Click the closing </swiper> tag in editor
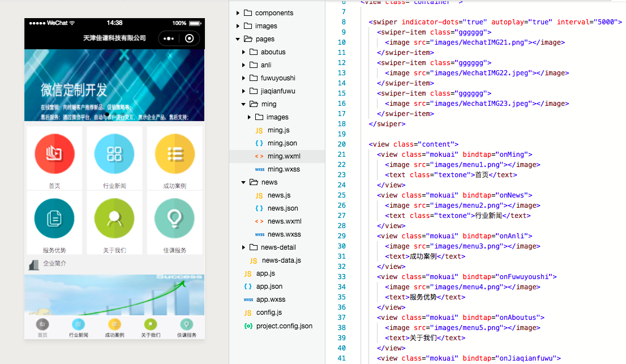Viewport: 626px width, 364px height. [x=387, y=124]
